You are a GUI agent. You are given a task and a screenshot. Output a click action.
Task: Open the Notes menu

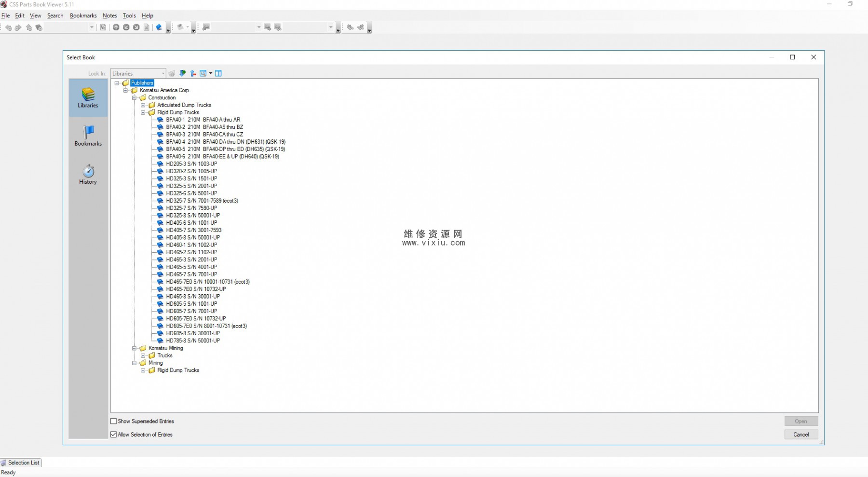[x=110, y=15]
